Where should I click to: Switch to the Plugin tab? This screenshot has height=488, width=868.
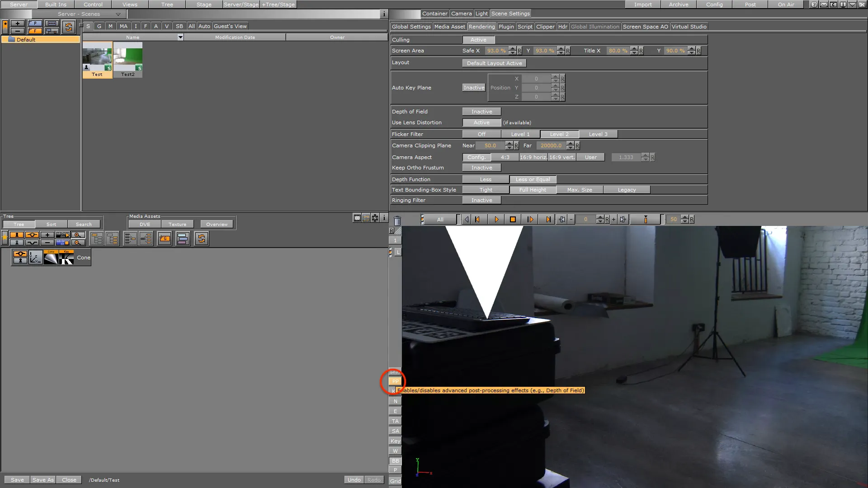[506, 27]
